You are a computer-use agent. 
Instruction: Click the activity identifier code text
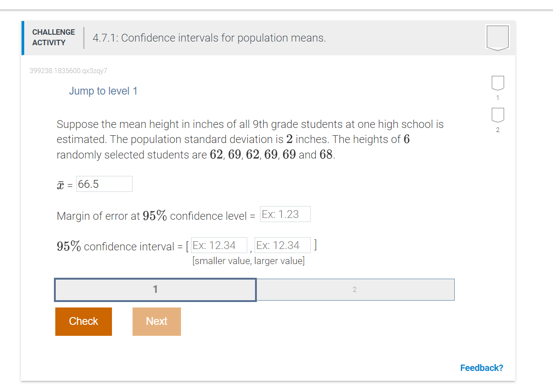pos(68,71)
